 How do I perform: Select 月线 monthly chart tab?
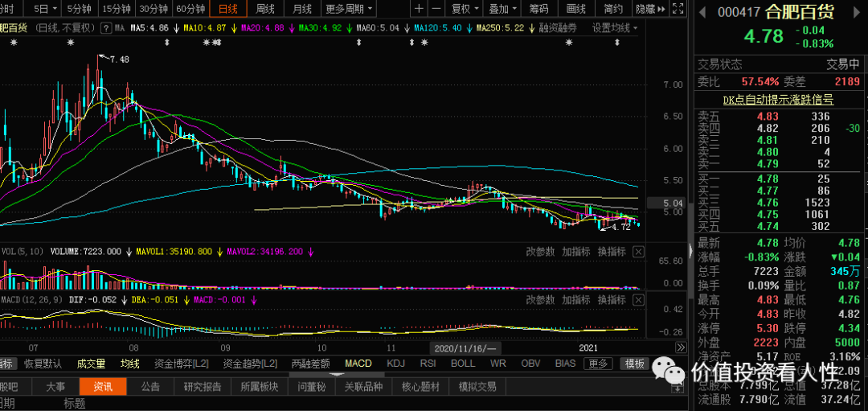[x=302, y=9]
